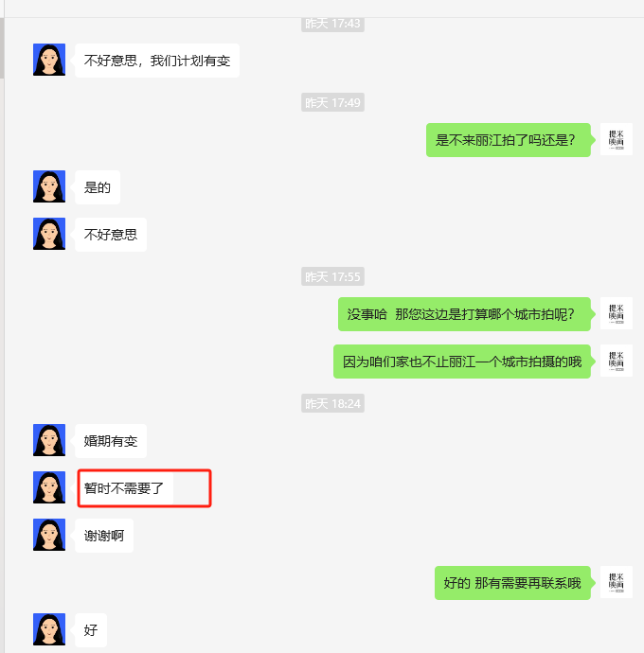Click the studio avatar beside 没事哈 那您这边是打算哪个城市拍呢?
Image resolution: width=644 pixels, height=653 pixels.
(x=617, y=313)
